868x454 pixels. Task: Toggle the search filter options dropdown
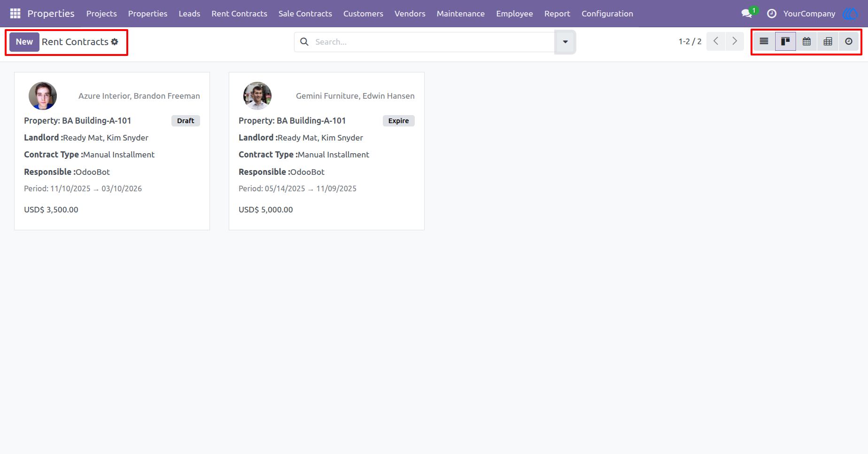pyautogui.click(x=565, y=42)
